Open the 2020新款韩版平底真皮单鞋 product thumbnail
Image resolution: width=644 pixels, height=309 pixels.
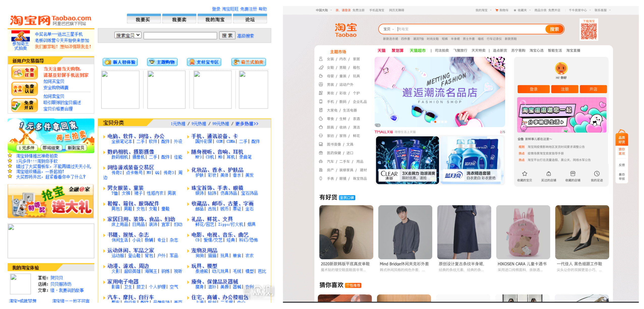pyautogui.click(x=346, y=232)
